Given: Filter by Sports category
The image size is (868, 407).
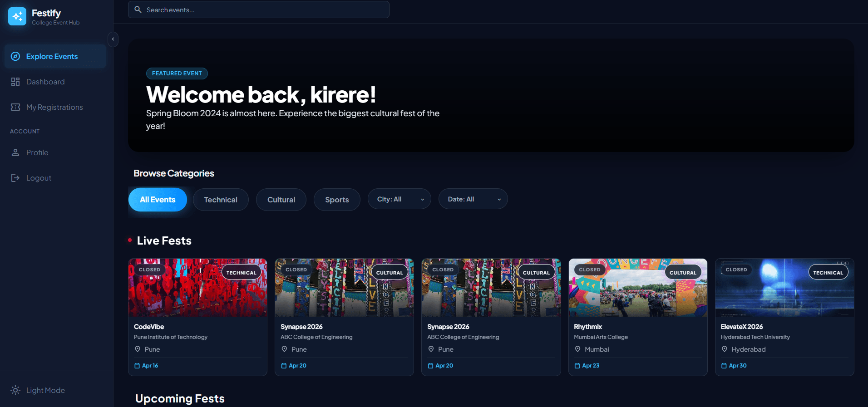Looking at the screenshot, I should pyautogui.click(x=337, y=200).
